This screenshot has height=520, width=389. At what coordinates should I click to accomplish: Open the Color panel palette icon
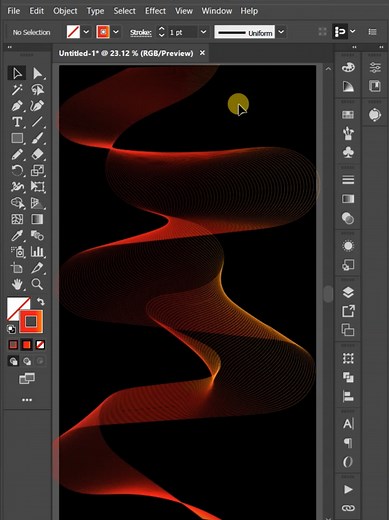point(348,67)
